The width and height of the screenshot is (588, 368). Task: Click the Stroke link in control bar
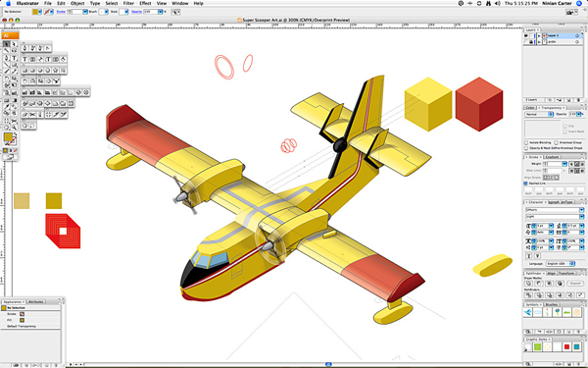tap(61, 12)
